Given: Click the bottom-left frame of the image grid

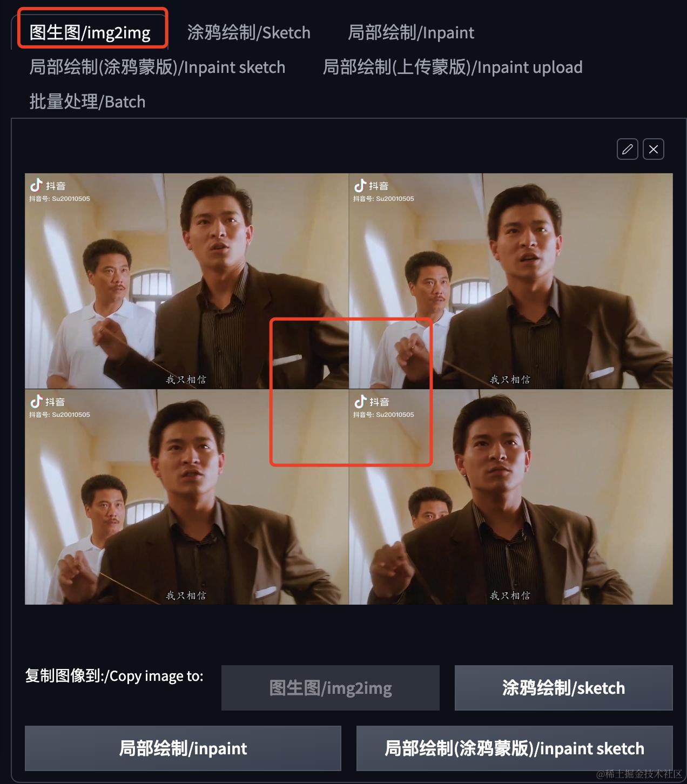Looking at the screenshot, I should (187, 497).
